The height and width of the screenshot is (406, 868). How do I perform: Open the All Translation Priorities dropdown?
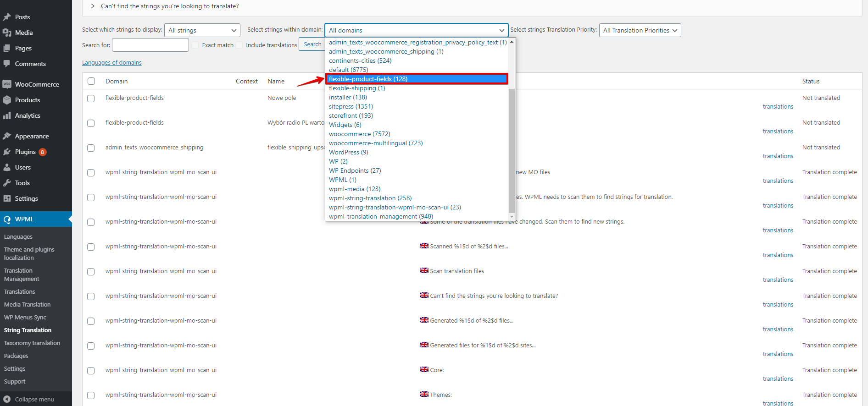point(640,30)
